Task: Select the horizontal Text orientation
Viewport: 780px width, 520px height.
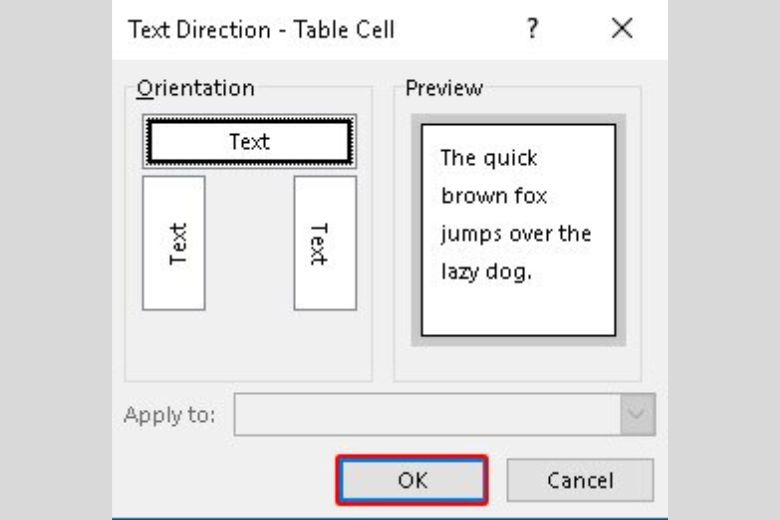Action: [x=249, y=141]
